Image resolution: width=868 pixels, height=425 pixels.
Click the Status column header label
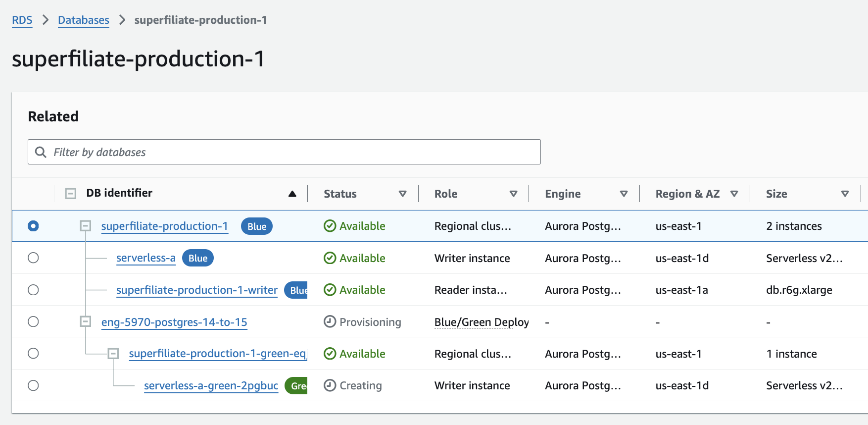340,194
